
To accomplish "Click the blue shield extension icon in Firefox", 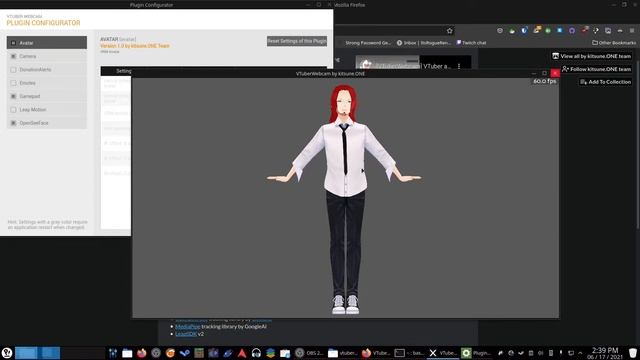I will 524,31.
